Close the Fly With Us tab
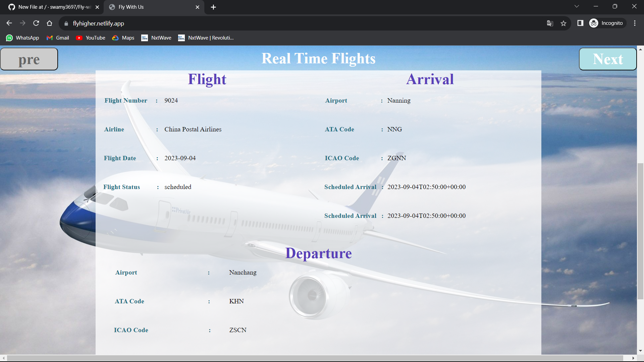 [197, 7]
